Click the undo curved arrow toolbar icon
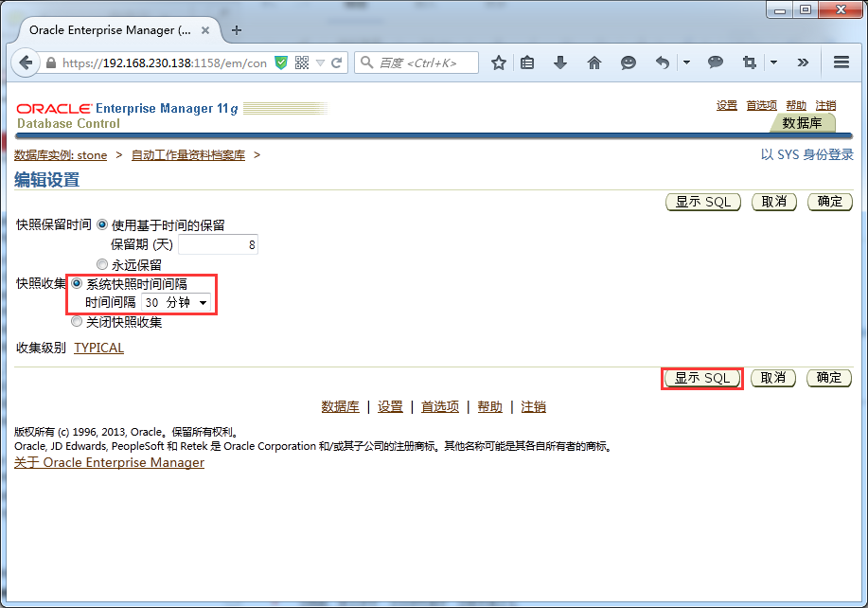Screen dimensions: 868x608 [662, 63]
